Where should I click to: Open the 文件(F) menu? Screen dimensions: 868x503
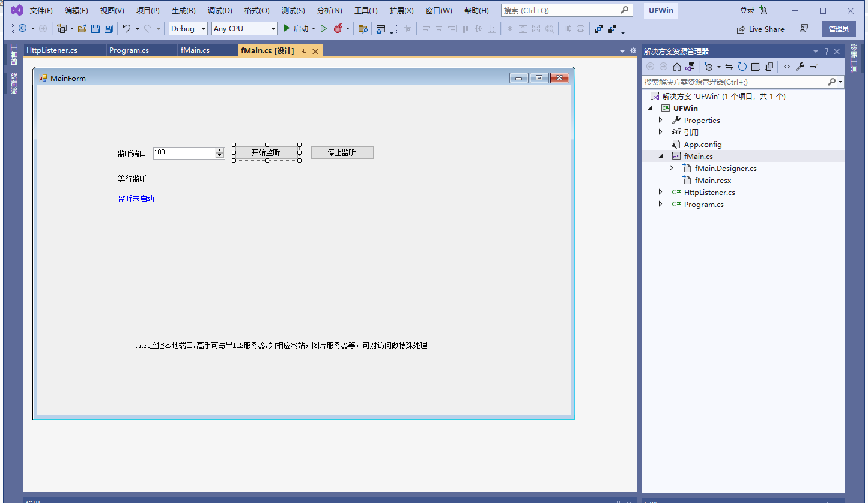(x=41, y=11)
